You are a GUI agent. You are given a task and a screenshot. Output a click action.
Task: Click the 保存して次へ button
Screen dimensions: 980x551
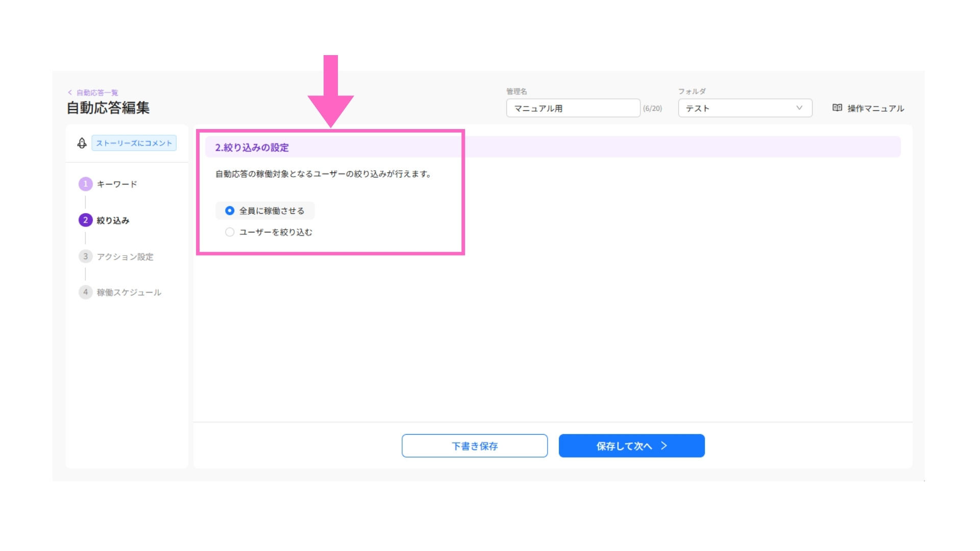(x=632, y=446)
